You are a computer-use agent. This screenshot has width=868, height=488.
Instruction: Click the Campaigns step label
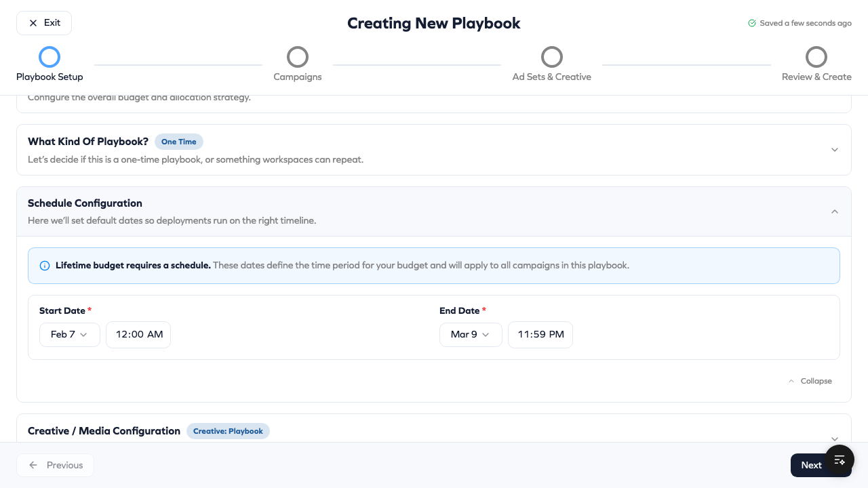(x=298, y=77)
